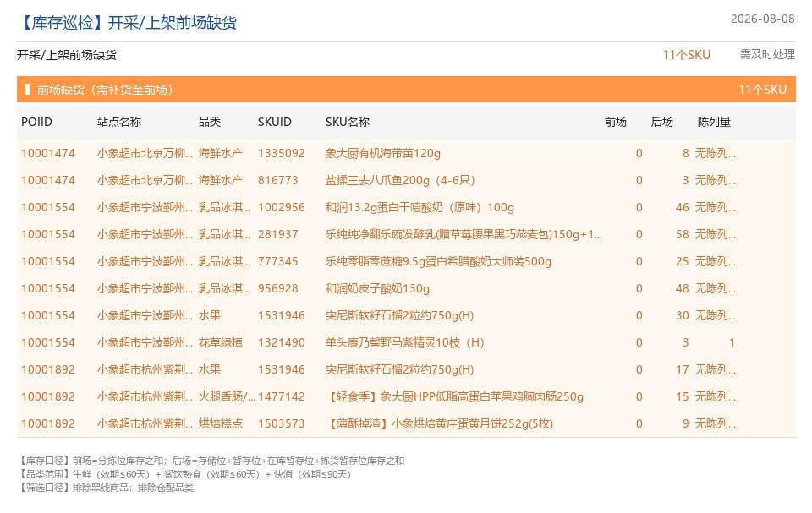The height and width of the screenshot is (513, 812).
Task: Click 海鲜水产 in the 海带苗 row
Action: [x=221, y=153]
